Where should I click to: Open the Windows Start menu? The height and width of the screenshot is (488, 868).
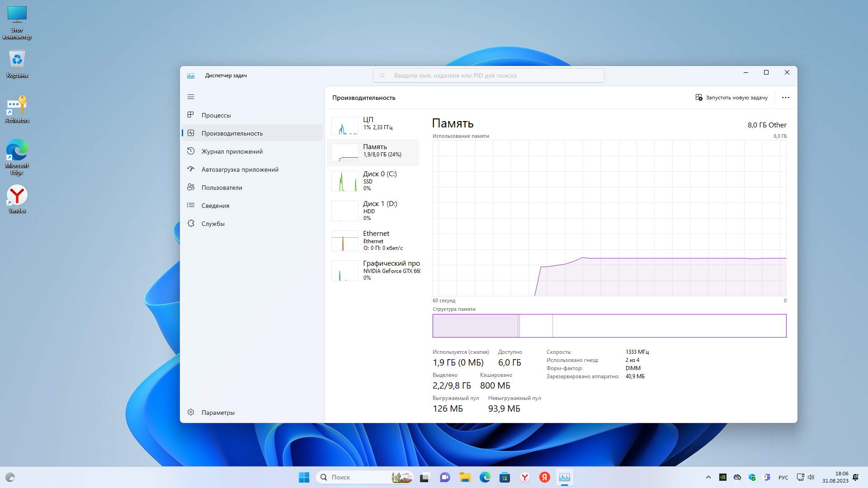pyautogui.click(x=304, y=477)
